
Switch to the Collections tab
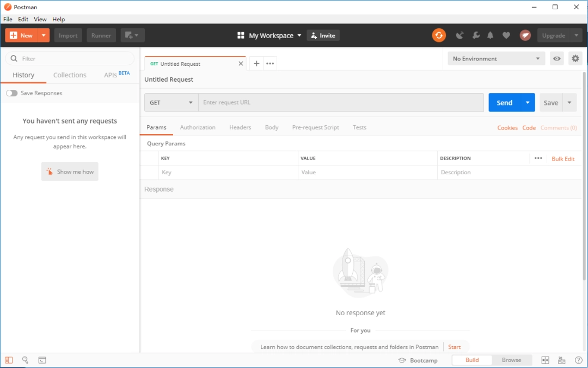pos(70,75)
